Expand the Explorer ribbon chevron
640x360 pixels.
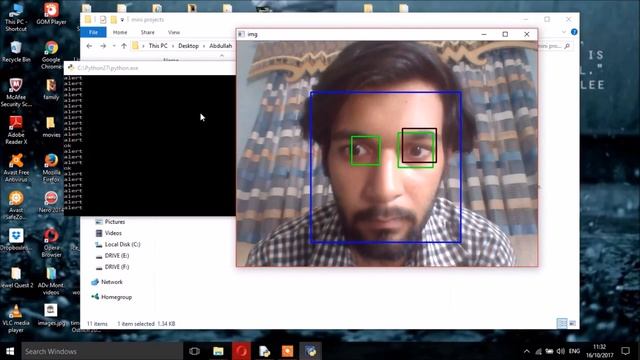point(564,32)
